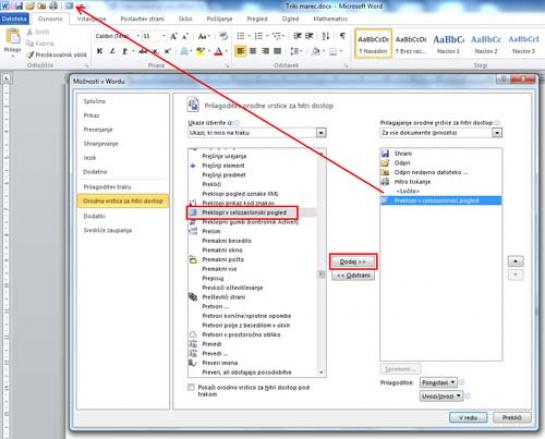545x439 pixels.
Task: Select Središče zaupanja category in options
Action: tap(108, 230)
